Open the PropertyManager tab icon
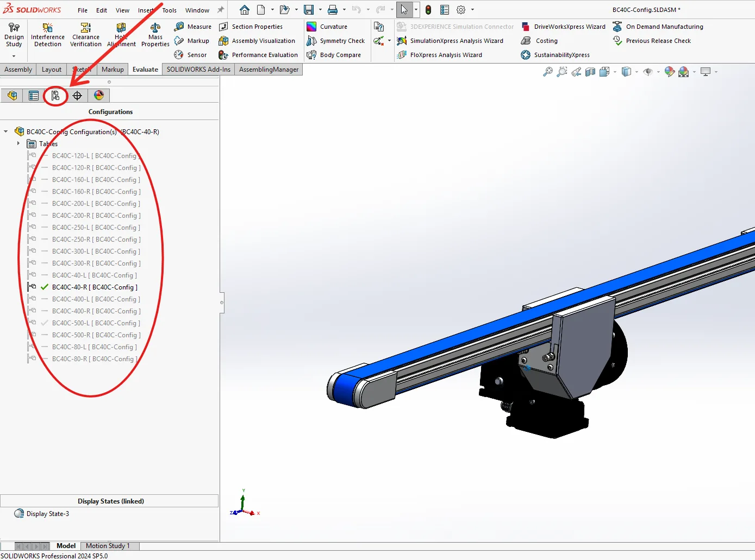Screen dimensions: 755x560 34,96
